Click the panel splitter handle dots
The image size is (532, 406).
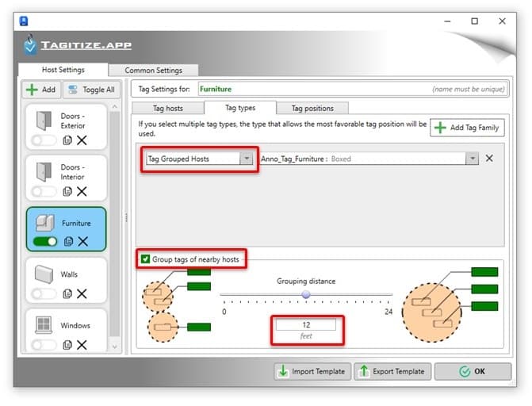pos(127,217)
